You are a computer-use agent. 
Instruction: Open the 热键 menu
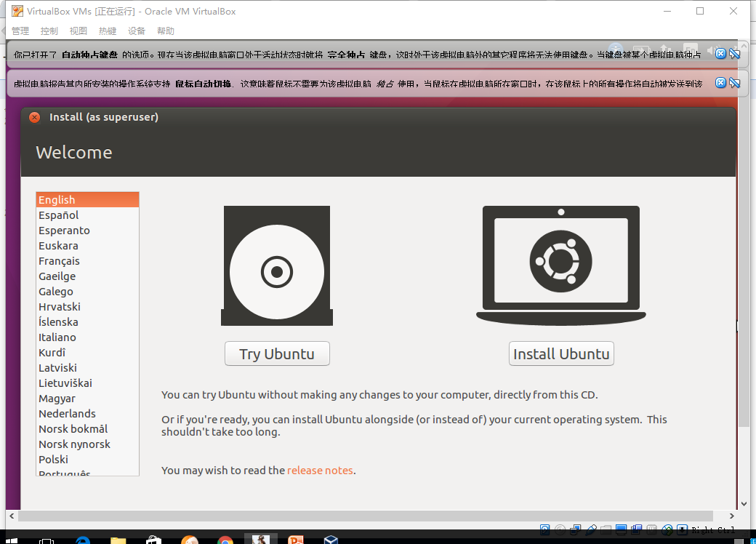pos(108,31)
